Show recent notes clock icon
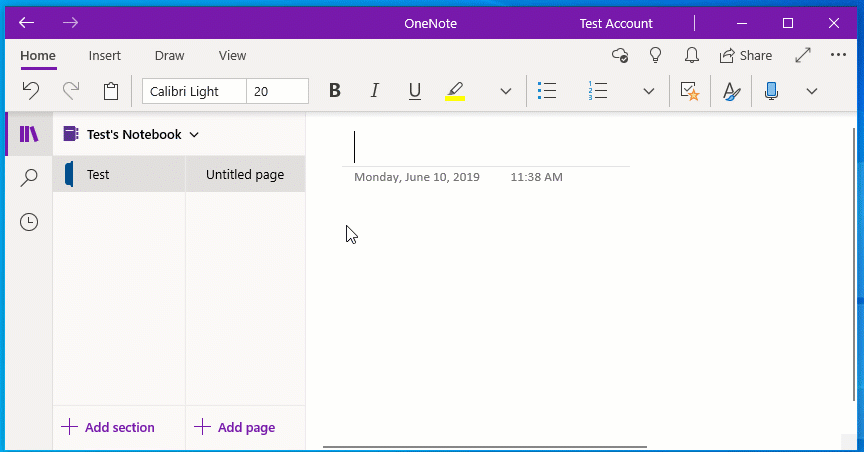This screenshot has height=452, width=864. click(x=29, y=222)
